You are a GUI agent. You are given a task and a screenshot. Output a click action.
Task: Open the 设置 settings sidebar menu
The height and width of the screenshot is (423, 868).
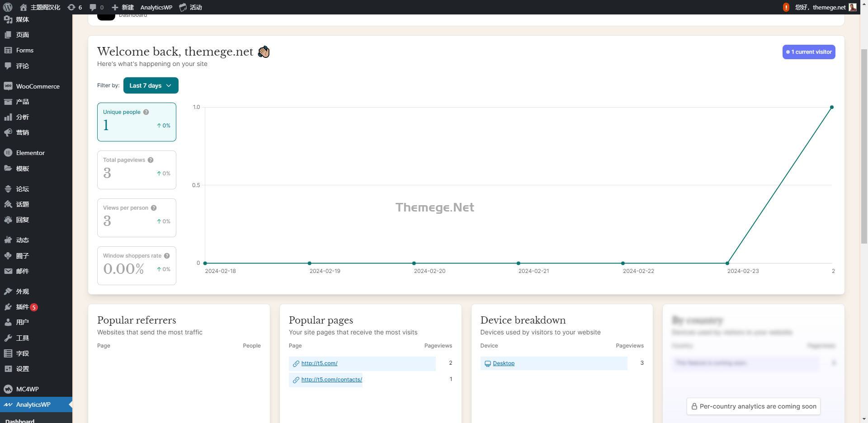point(36,369)
